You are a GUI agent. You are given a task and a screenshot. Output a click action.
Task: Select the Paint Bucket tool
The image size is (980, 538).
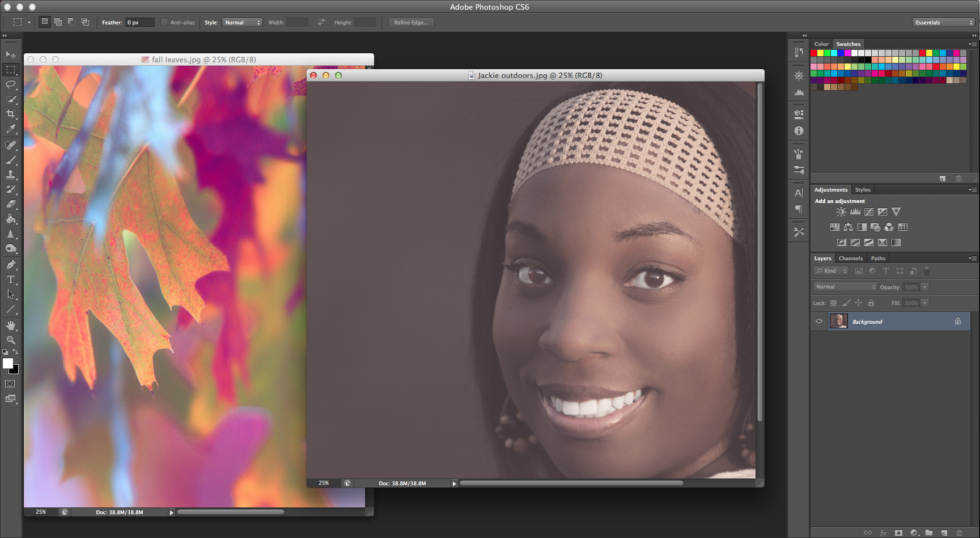11,219
